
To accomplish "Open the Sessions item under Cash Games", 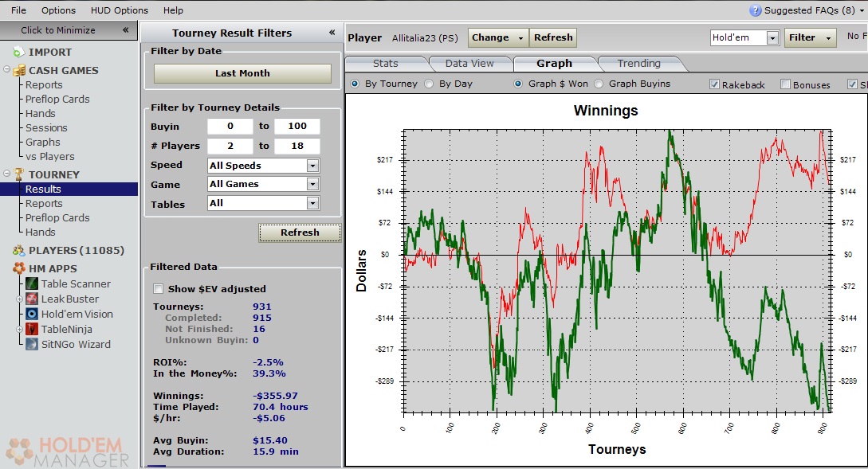I will click(46, 128).
